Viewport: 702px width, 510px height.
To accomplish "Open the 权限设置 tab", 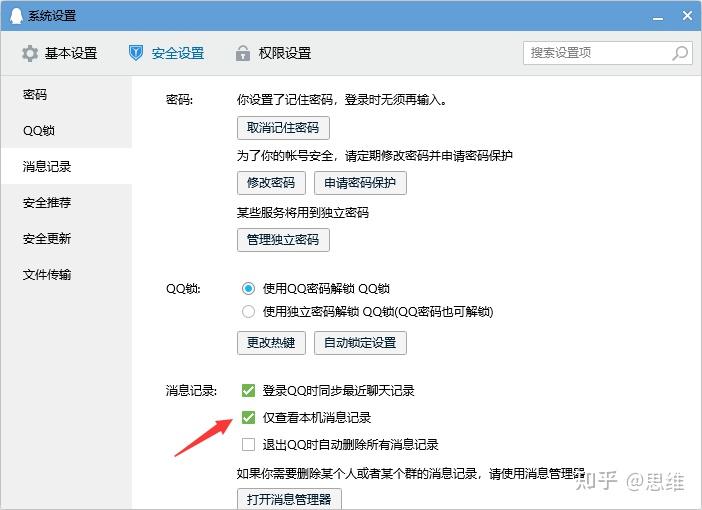I will 274,53.
